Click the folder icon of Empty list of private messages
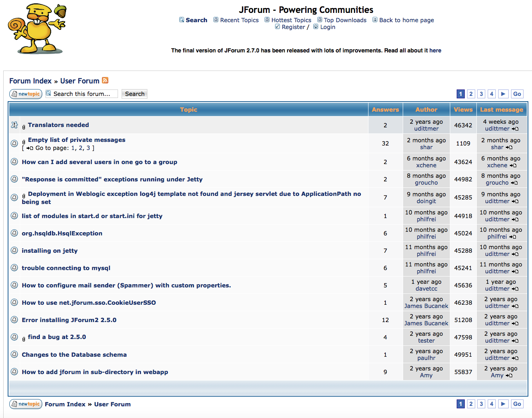532x418 pixels. [x=14, y=143]
